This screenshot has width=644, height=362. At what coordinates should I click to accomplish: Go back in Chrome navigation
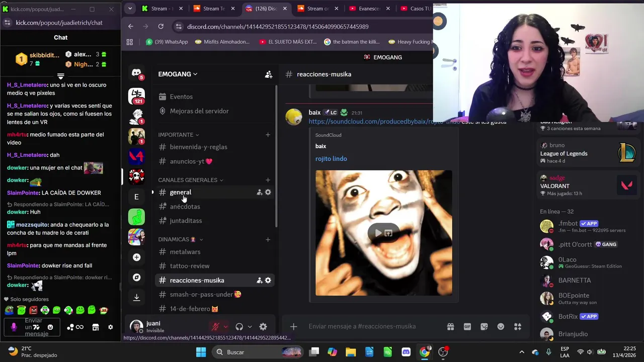[131, 26]
